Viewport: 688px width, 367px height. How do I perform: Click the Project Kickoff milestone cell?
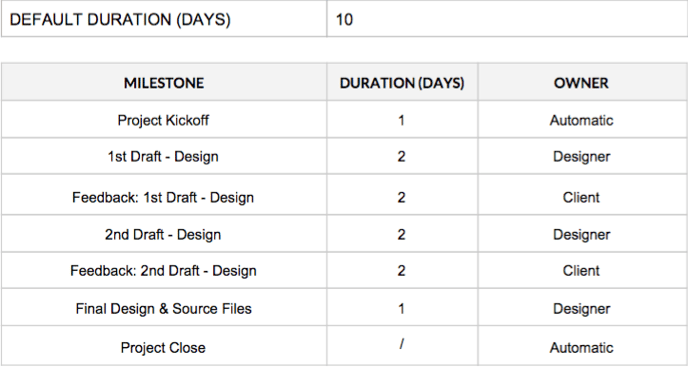click(x=163, y=120)
